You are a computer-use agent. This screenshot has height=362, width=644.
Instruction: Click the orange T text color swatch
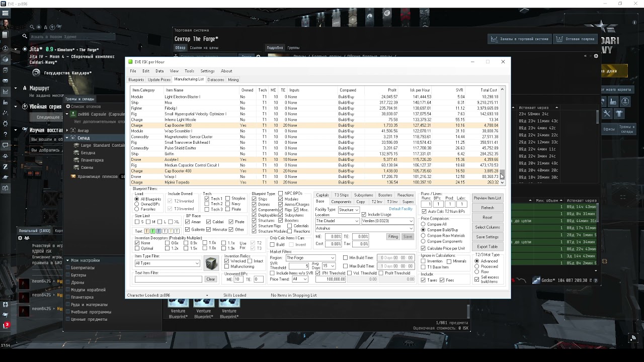(146, 231)
